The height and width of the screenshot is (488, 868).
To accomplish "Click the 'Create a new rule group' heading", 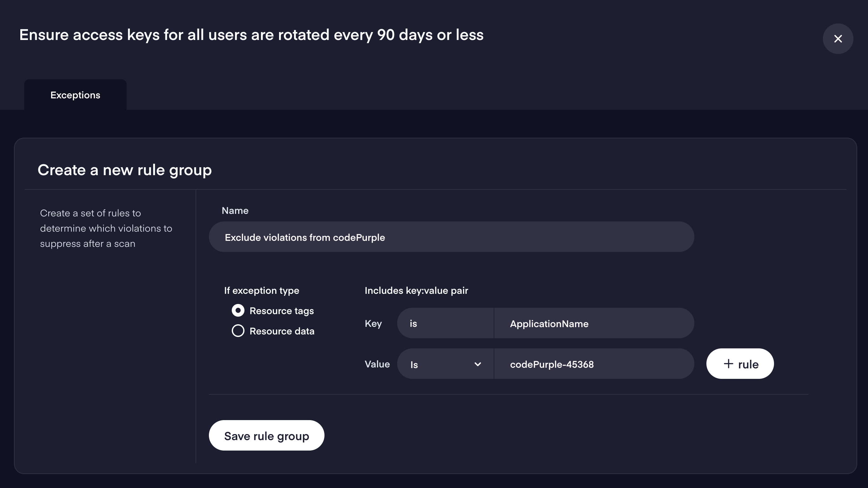I will 124,170.
